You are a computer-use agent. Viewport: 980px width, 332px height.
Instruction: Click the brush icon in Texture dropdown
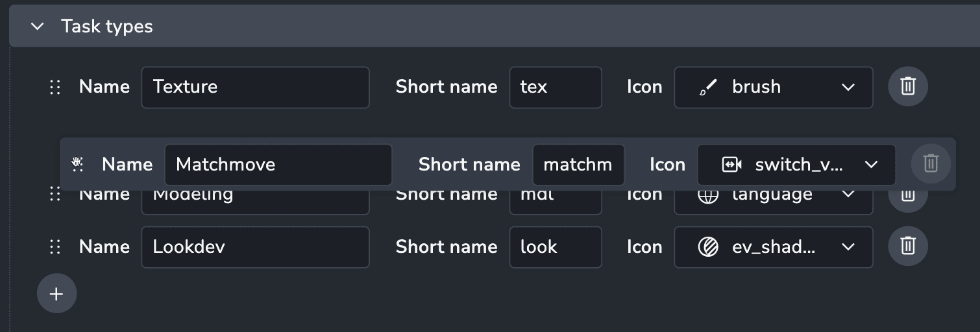[x=708, y=87]
